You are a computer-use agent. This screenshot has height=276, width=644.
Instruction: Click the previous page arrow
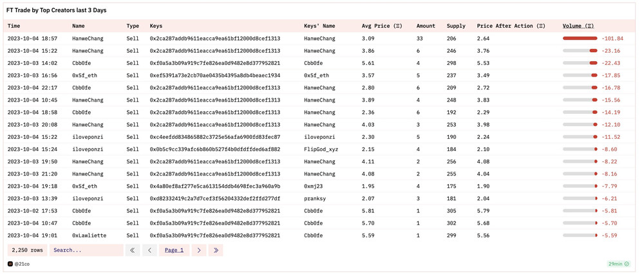149,250
